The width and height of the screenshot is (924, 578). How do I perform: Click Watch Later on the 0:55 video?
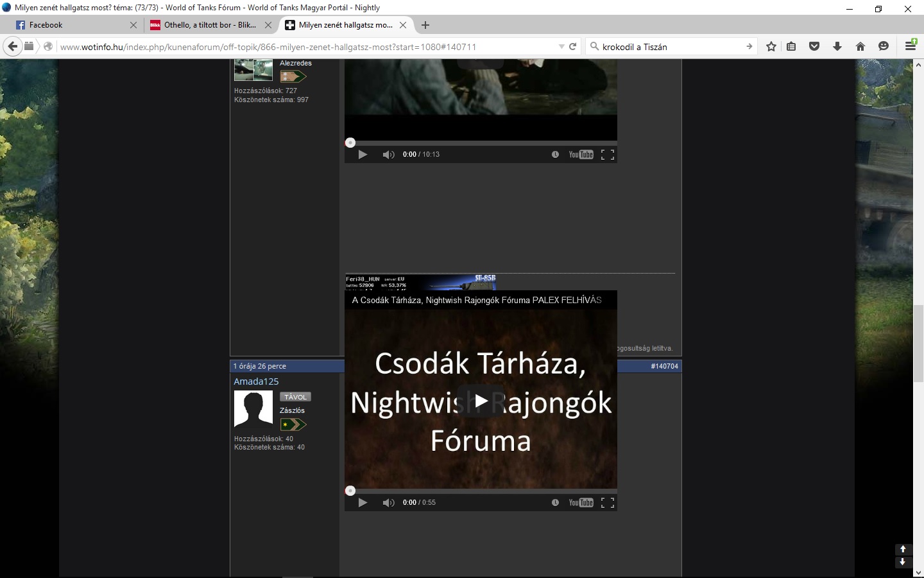coord(555,503)
